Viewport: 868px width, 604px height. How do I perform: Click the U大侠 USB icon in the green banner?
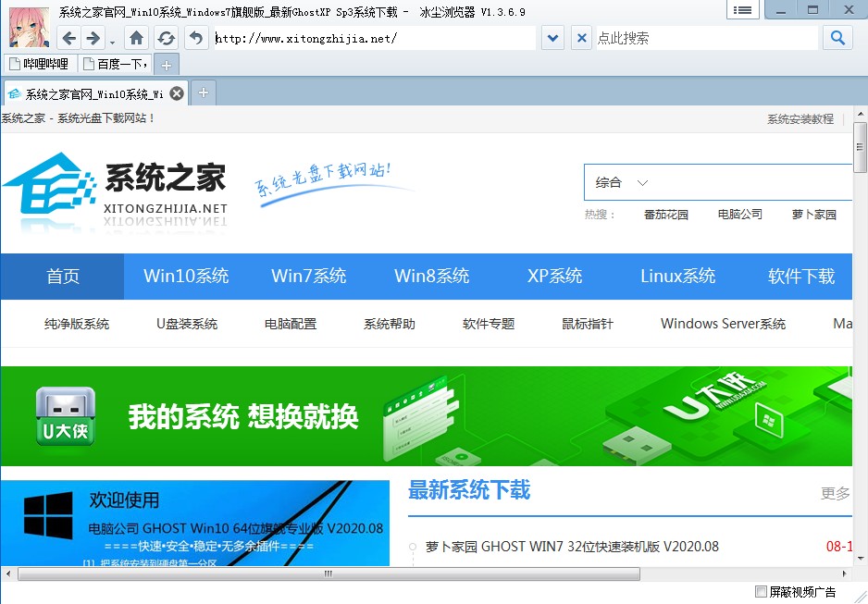(66, 416)
